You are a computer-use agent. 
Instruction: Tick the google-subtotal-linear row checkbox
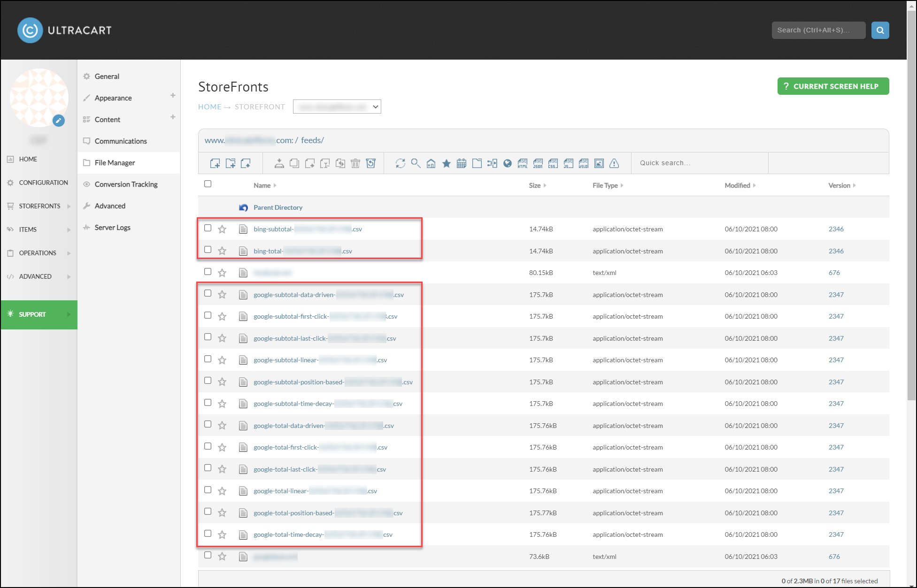pyautogui.click(x=208, y=359)
